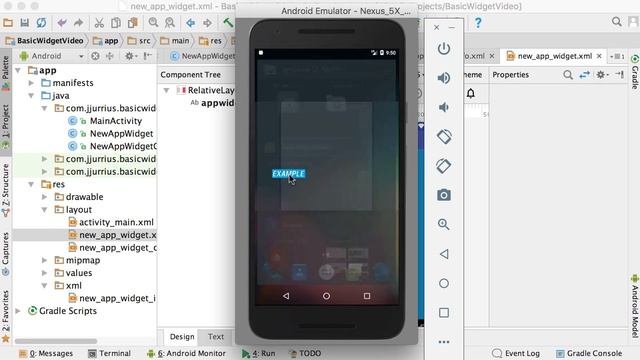Collapse the java folder
This screenshot has width=640, height=360.
click(31, 96)
